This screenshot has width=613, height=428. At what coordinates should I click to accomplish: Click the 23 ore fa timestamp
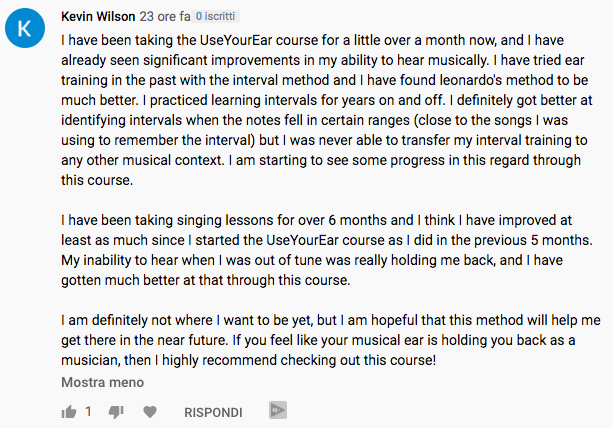(x=164, y=17)
